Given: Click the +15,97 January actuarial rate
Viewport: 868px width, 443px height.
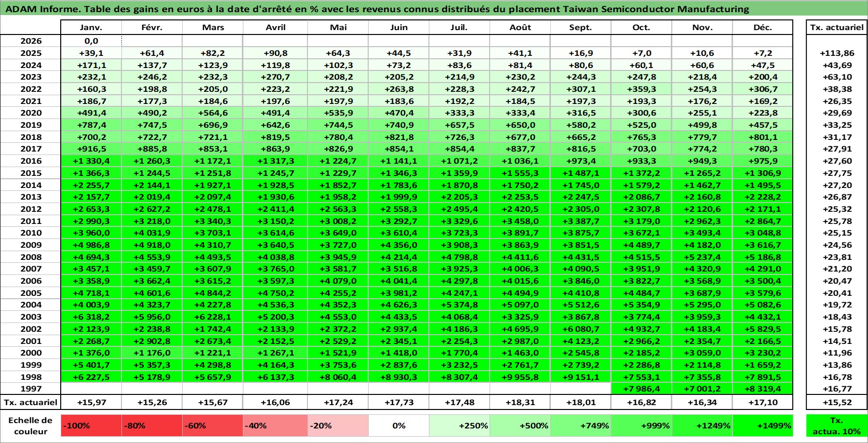Looking at the screenshot, I should [91, 402].
